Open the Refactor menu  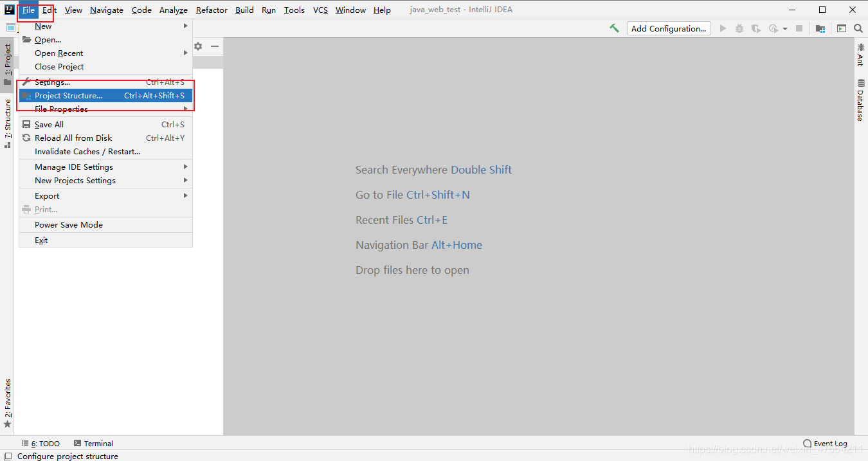pyautogui.click(x=212, y=10)
